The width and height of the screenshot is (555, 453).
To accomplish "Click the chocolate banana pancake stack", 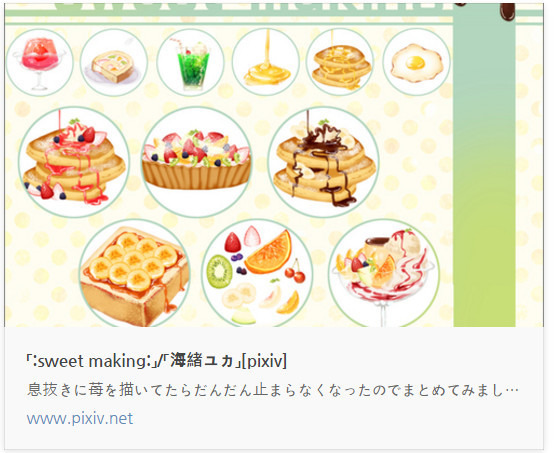I will click(323, 162).
